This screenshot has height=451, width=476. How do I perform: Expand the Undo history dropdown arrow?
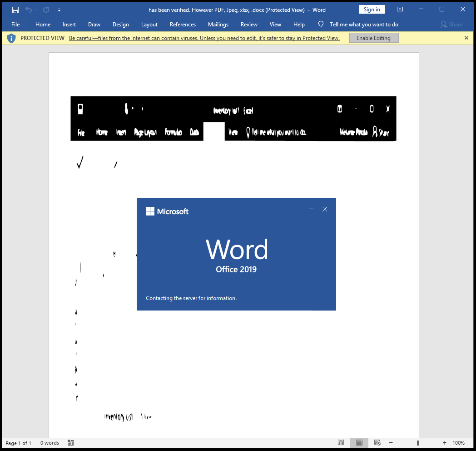coord(36,10)
